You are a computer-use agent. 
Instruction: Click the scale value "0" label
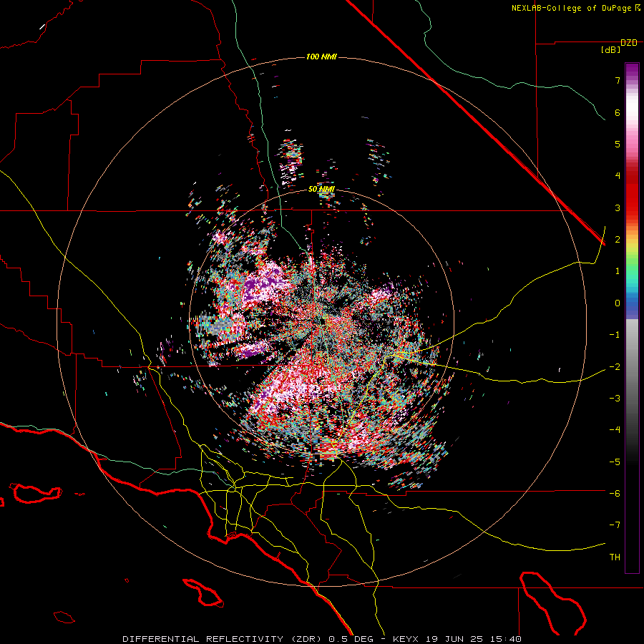618,303
